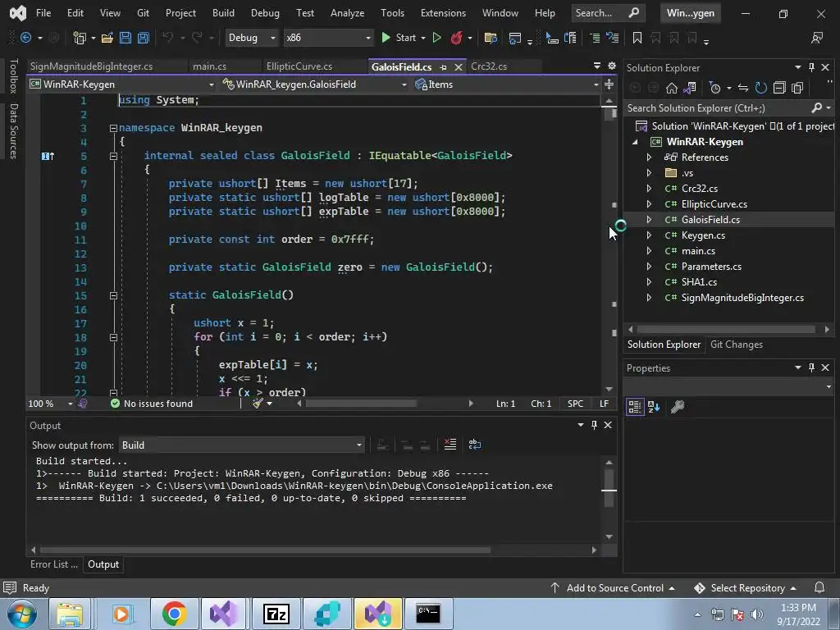The width and height of the screenshot is (840, 630).
Task: Click the editor settings gear icon
Action: (x=612, y=66)
